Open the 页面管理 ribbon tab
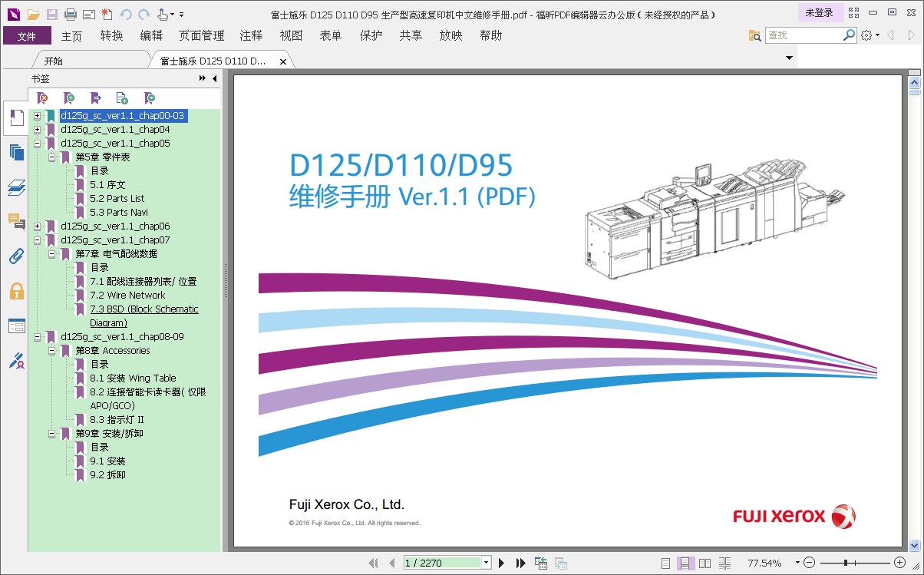Image resolution: width=924 pixels, height=575 pixels. [201, 35]
